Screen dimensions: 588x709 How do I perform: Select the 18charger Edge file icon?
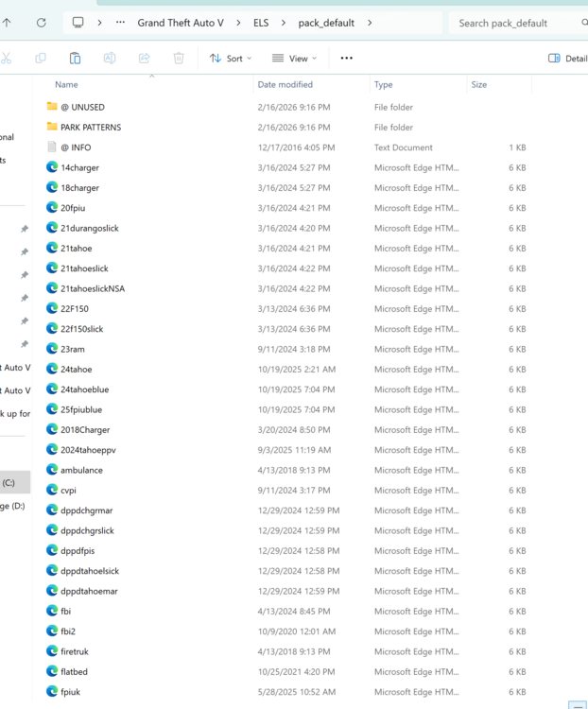(52, 187)
